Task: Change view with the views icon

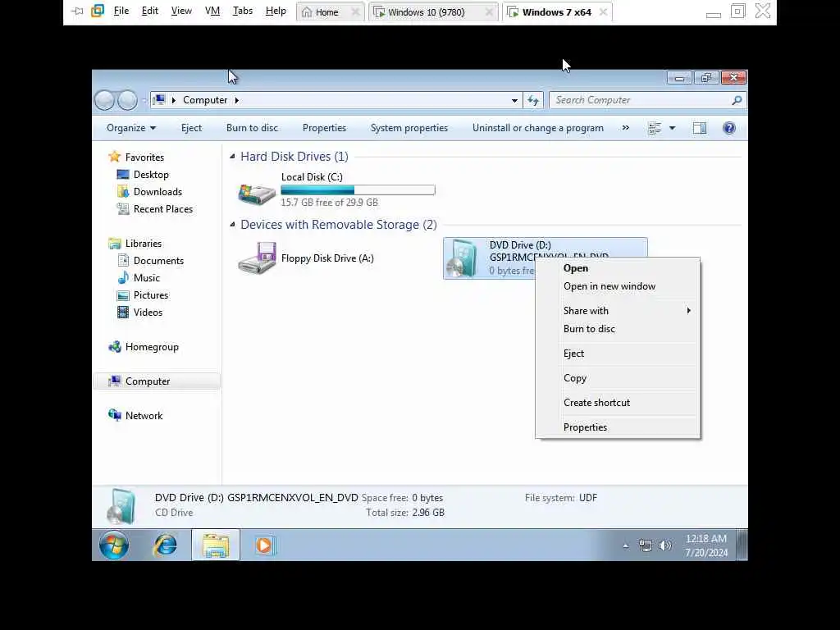Action: [x=655, y=128]
